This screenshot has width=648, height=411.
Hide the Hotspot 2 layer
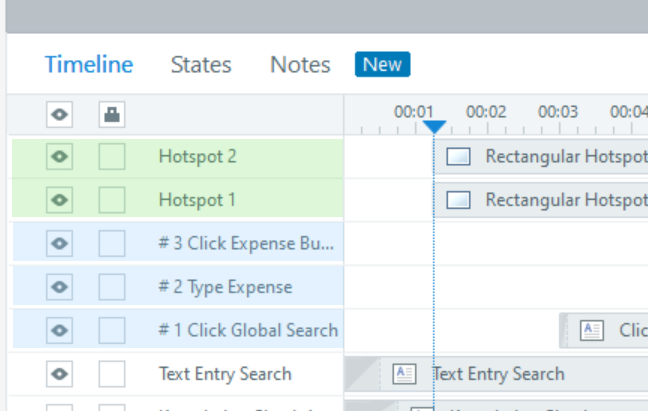[60, 157]
